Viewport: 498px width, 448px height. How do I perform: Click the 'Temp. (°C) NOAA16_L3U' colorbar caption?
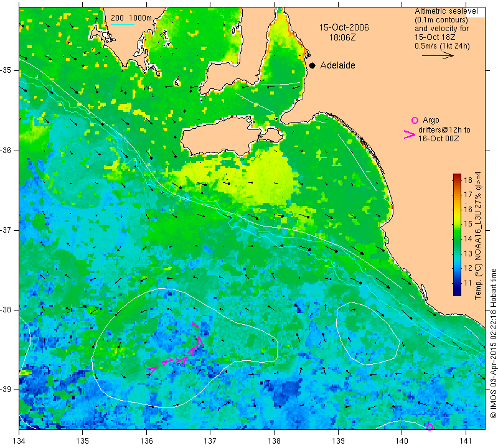click(x=478, y=236)
